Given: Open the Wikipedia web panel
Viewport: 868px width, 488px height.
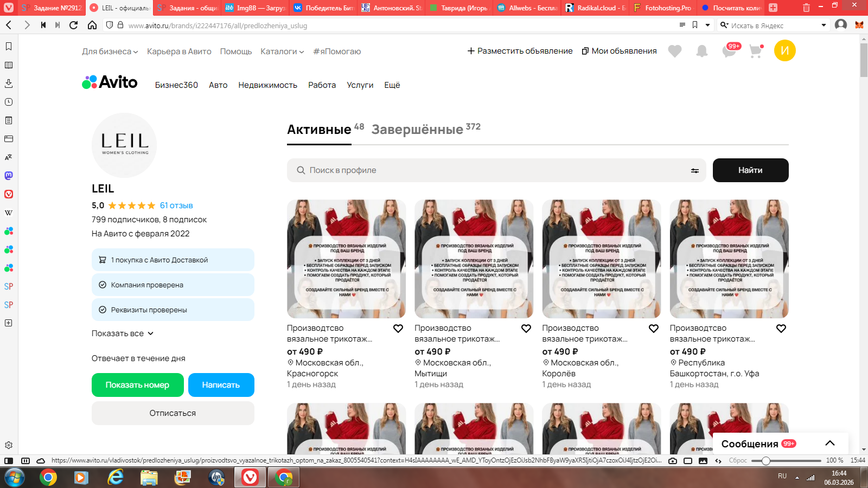Looking at the screenshot, I should coord(9,213).
